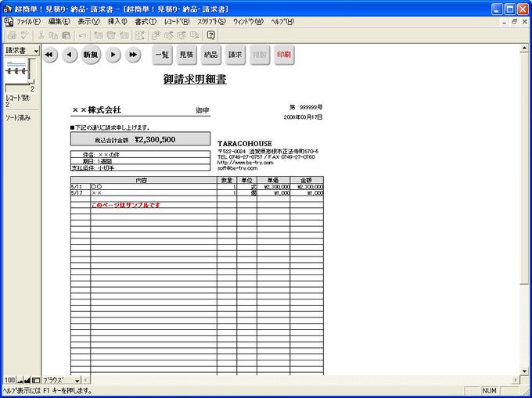Open the 書式(T) menu
The image size is (532, 398).
click(146, 22)
